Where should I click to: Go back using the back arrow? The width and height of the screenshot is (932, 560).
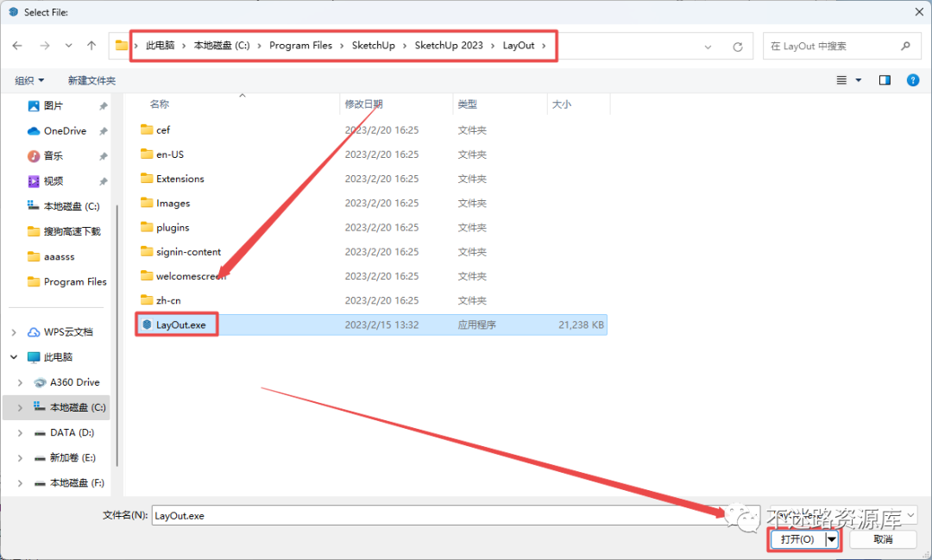click(x=17, y=46)
